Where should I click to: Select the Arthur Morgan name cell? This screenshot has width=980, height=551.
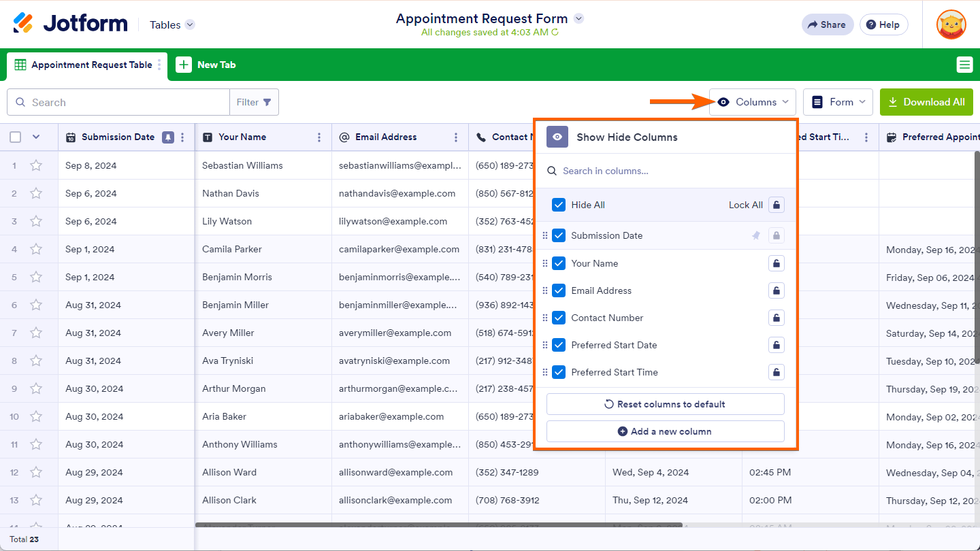(x=263, y=388)
